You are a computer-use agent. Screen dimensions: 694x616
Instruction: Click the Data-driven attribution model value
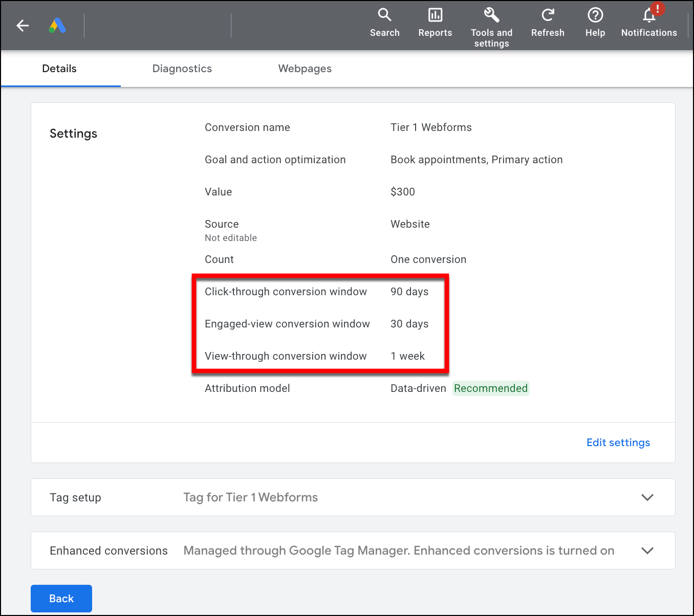coord(418,388)
